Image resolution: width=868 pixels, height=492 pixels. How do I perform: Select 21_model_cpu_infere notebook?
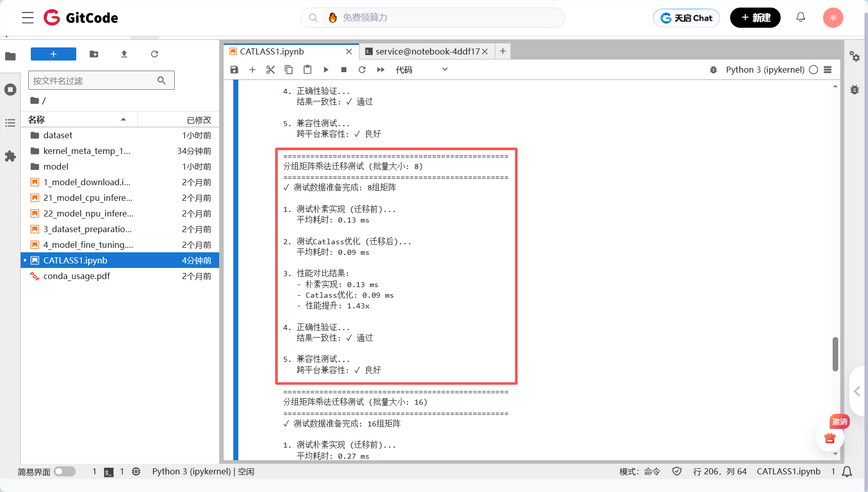[x=120, y=198]
